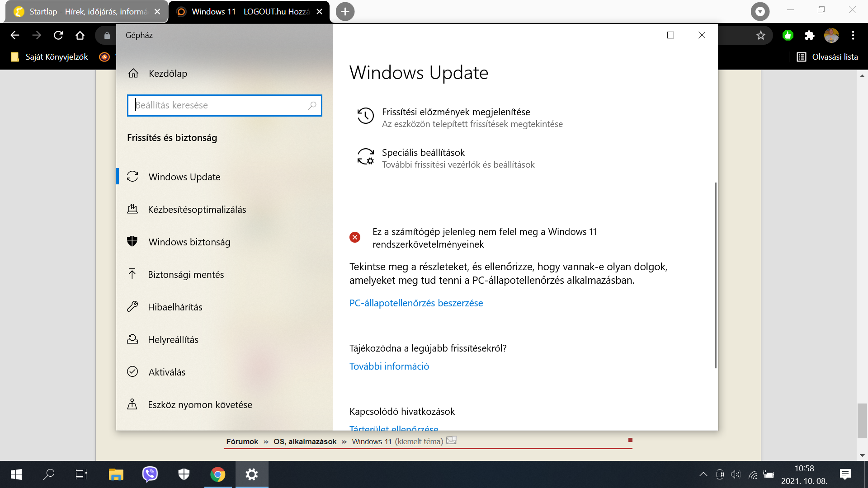Screen dimensions: 868x488
Task: Maximize the Gépház Settings window
Action: point(670,35)
